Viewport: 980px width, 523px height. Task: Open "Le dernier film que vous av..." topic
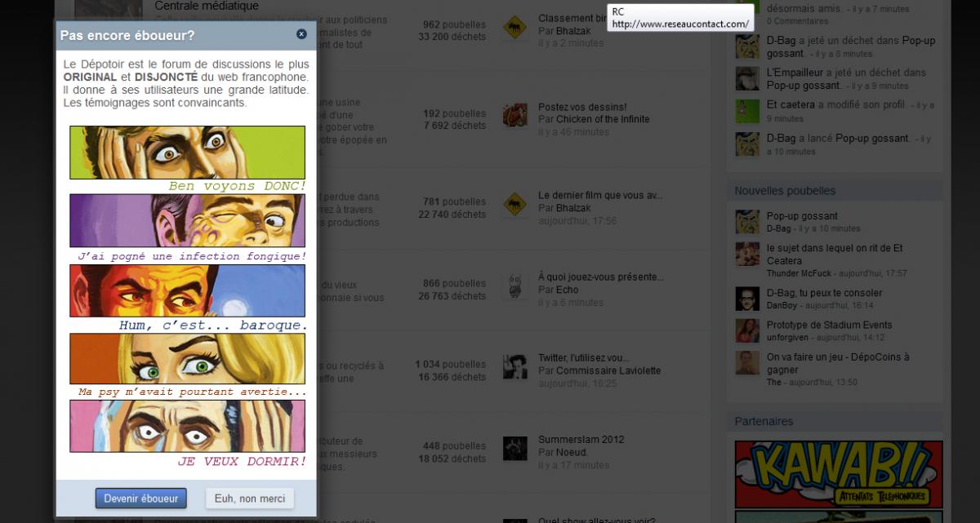click(x=600, y=196)
